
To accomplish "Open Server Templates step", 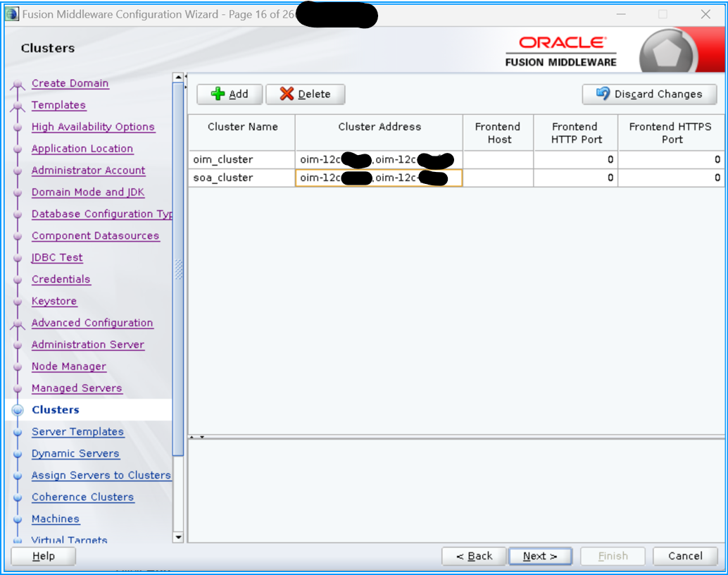I will 77,432.
